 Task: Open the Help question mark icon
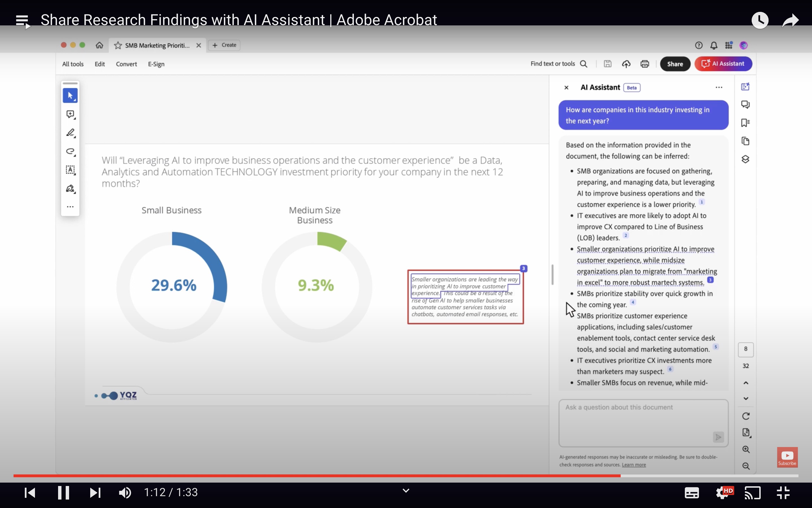pos(699,45)
